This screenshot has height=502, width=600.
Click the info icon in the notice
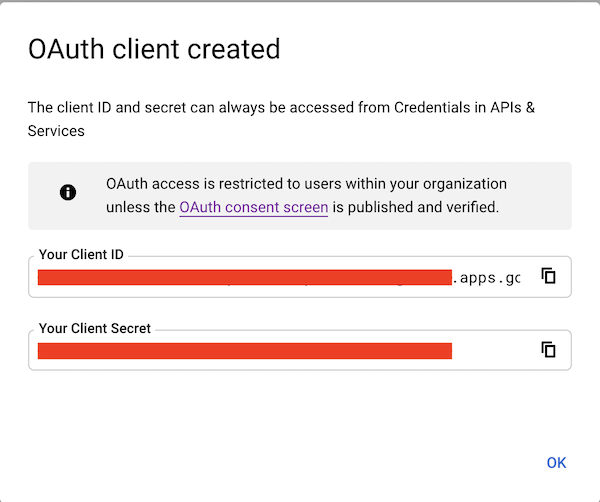point(68,193)
